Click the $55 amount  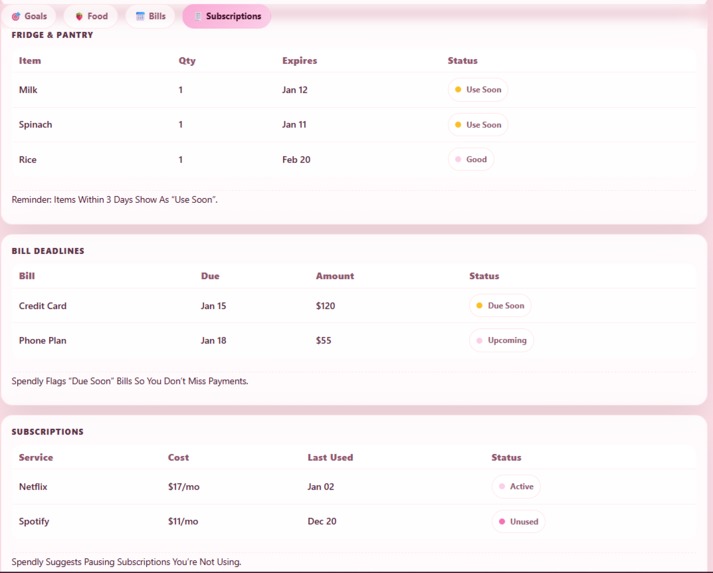[324, 341]
